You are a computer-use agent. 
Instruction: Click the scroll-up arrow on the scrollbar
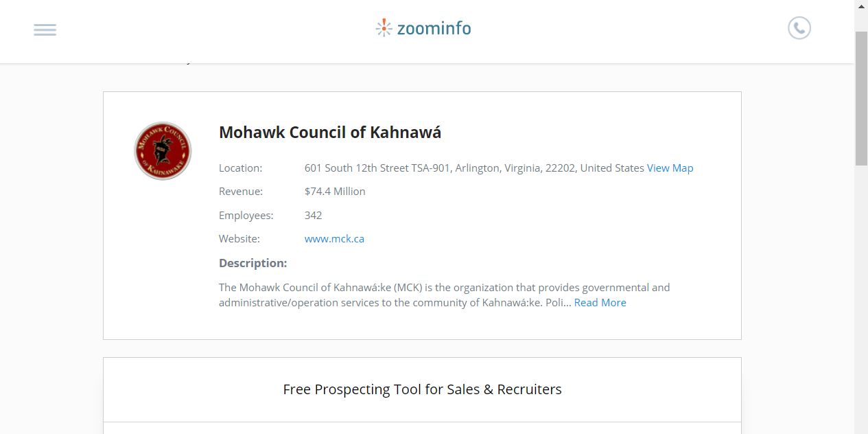tap(861, 5)
